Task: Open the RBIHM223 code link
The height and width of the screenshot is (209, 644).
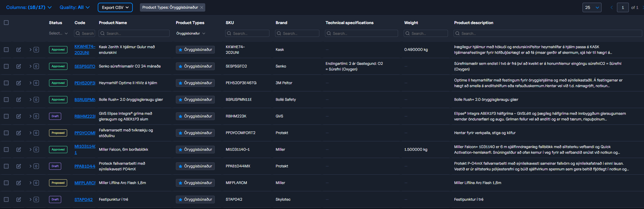Action: 85,116
